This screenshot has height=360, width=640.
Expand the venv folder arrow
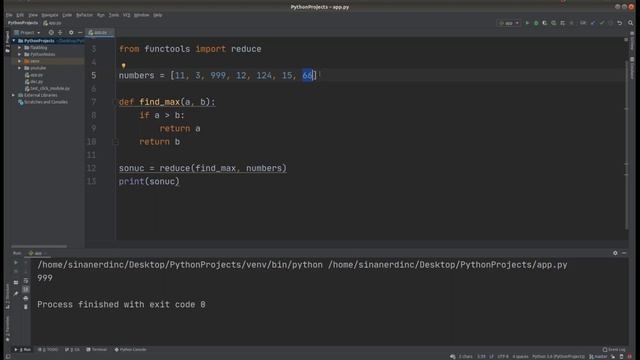tap(20, 61)
